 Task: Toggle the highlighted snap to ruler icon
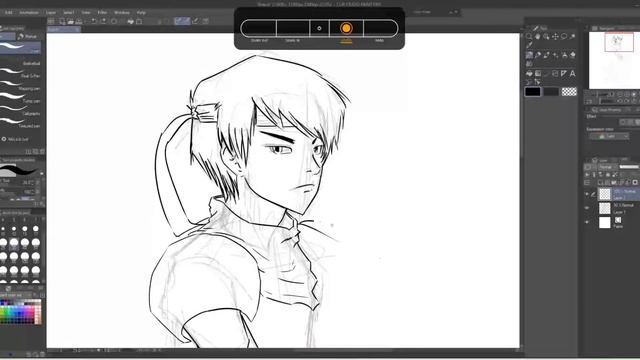coord(178,21)
